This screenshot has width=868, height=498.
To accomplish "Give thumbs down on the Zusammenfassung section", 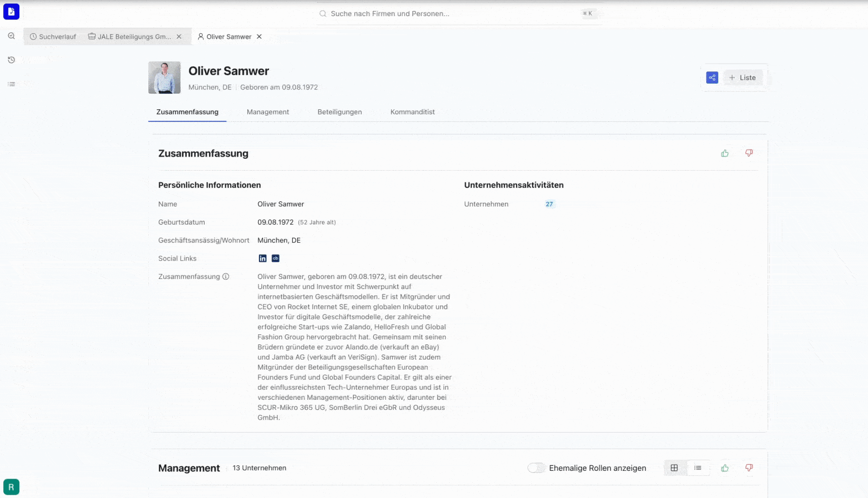I will [749, 153].
